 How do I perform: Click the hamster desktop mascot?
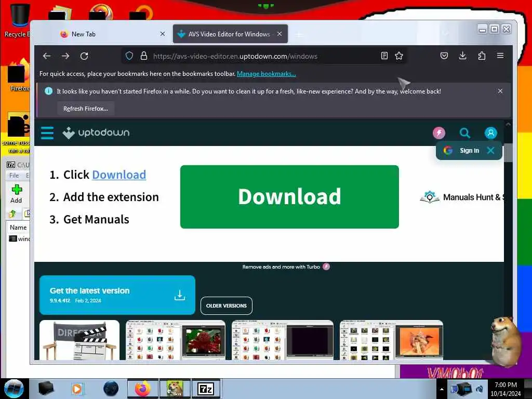(506, 341)
